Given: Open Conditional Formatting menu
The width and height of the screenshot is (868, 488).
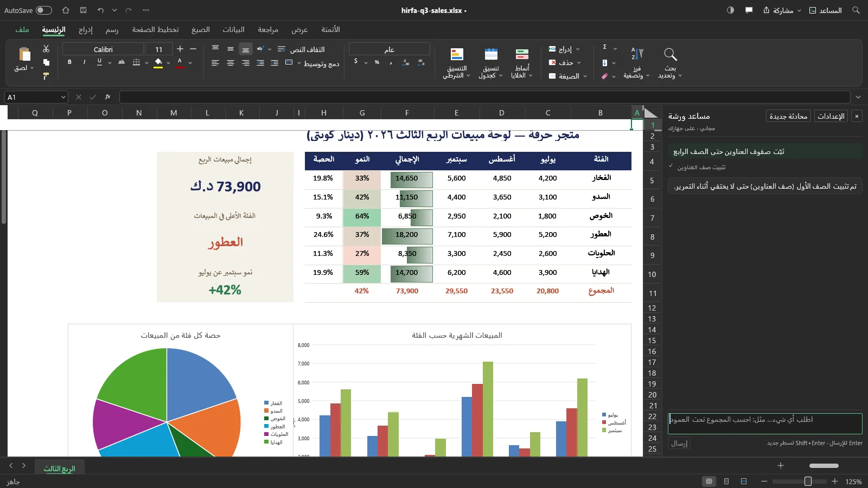Looking at the screenshot, I should pyautogui.click(x=457, y=63).
